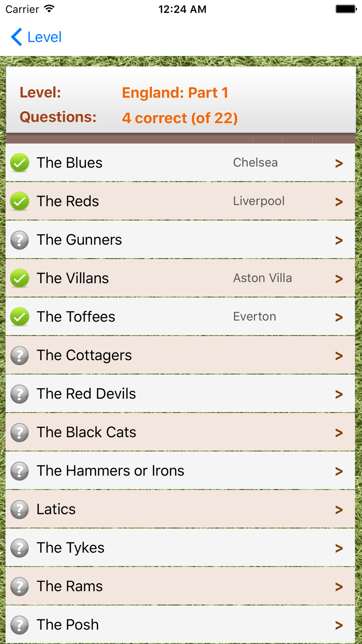Open The Toffees row using its arrow
Image resolution: width=362 pixels, height=644 pixels.
[x=339, y=317]
